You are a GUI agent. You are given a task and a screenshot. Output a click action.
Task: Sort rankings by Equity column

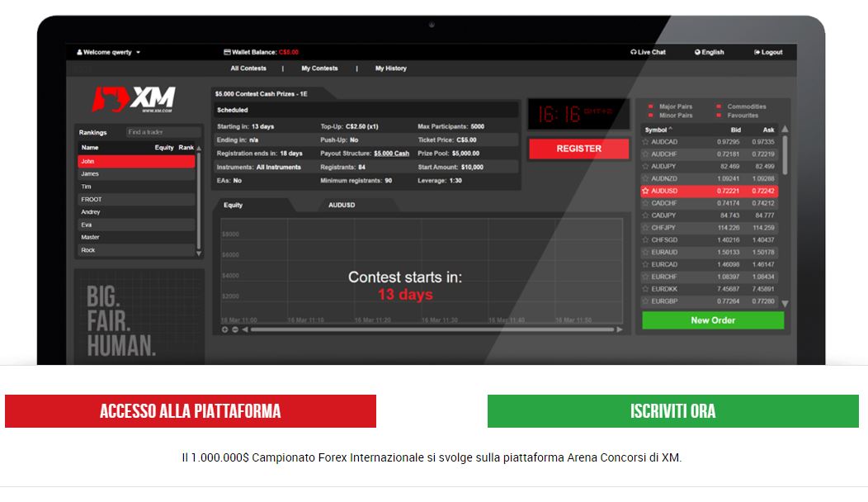pyautogui.click(x=164, y=148)
